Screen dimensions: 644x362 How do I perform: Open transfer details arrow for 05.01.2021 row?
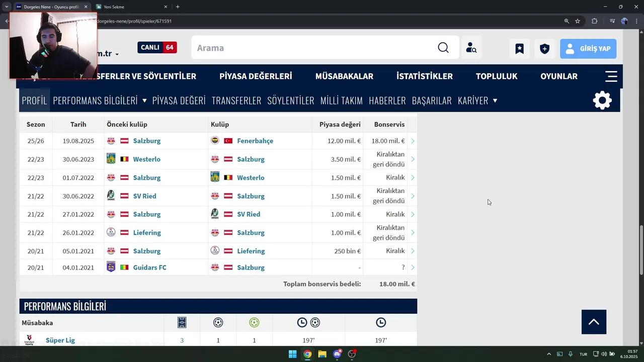pyautogui.click(x=413, y=251)
